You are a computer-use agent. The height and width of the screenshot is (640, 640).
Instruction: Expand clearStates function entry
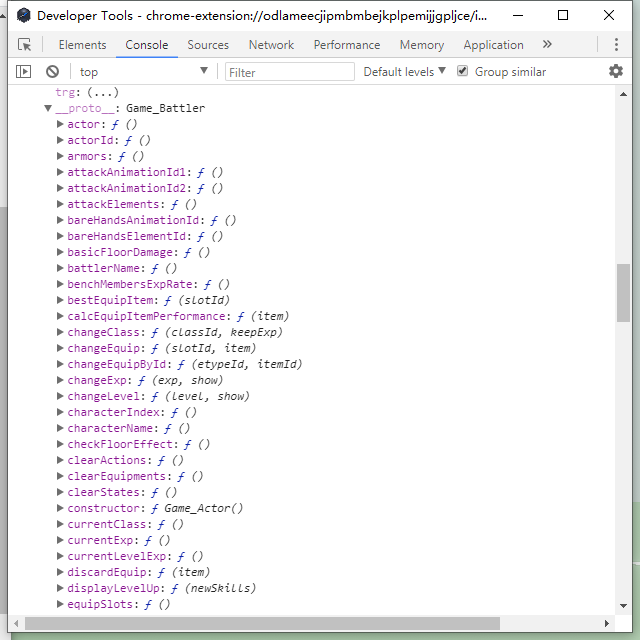tap(60, 492)
